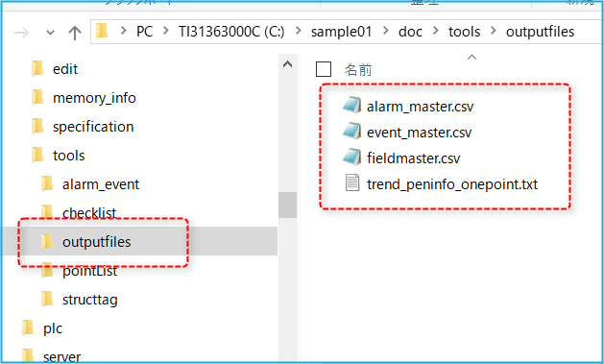Screen dimensions: 604x364
Task: Click the forward navigation arrow
Action: point(21,33)
